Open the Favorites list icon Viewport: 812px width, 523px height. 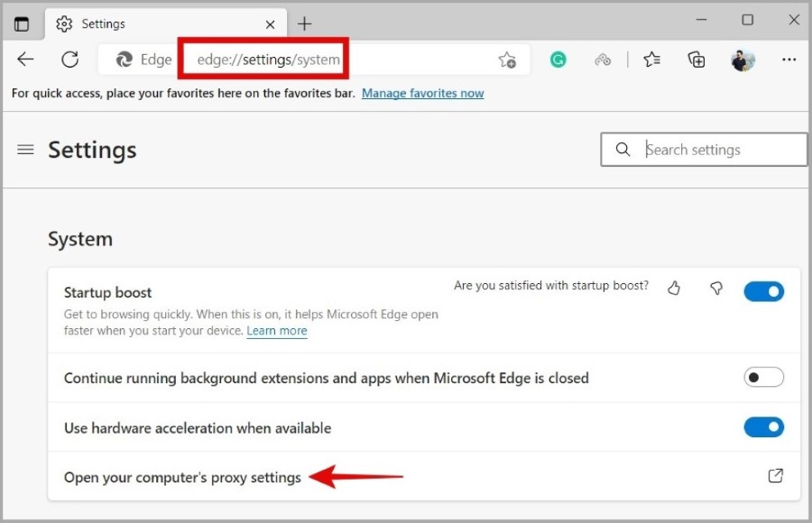pos(651,60)
